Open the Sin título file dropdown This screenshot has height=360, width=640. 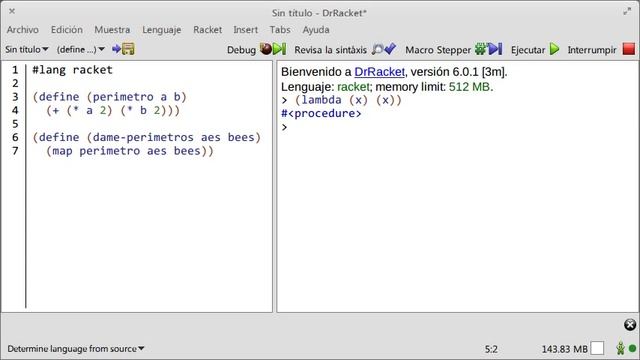coord(27,49)
